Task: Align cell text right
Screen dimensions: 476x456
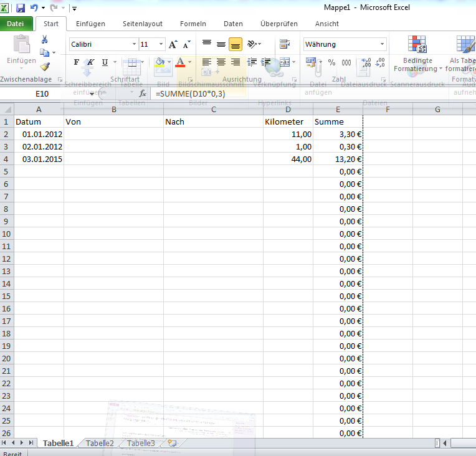Action: pyautogui.click(x=236, y=62)
